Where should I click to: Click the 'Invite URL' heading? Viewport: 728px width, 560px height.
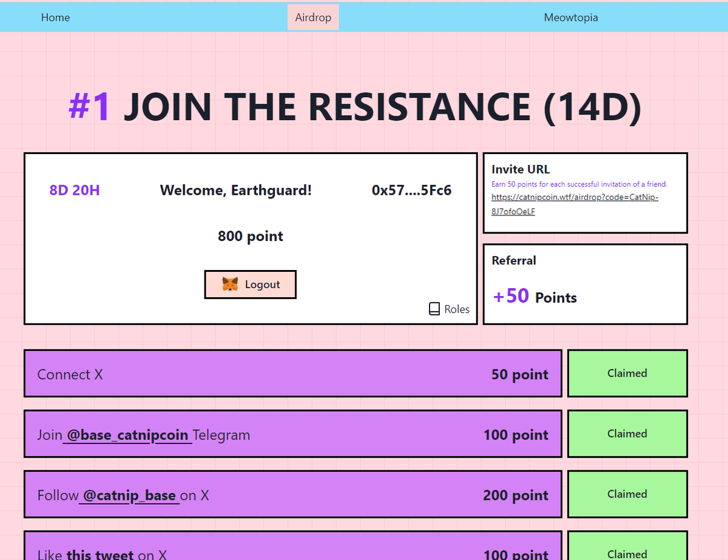(521, 169)
